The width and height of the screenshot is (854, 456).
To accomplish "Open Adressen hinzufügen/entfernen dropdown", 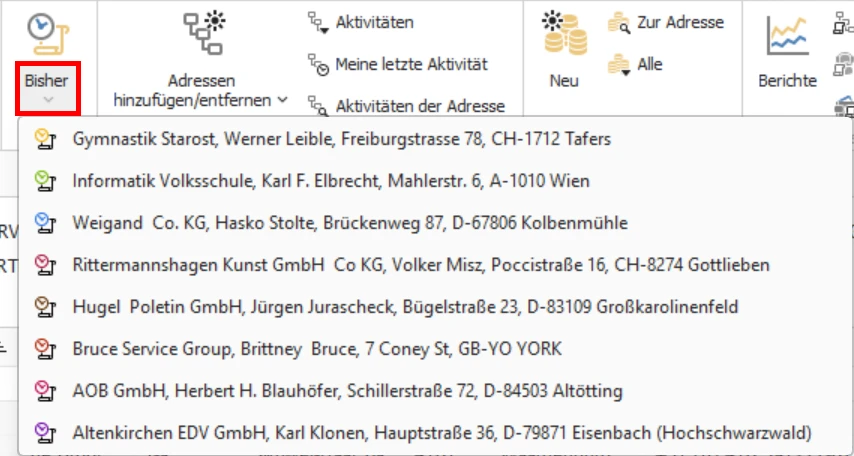I will [x=201, y=91].
